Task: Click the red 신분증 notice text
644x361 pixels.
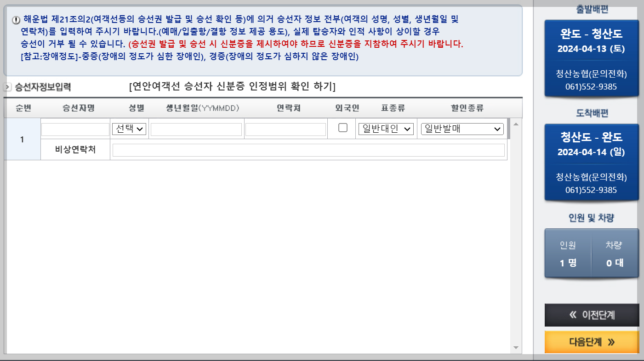Action: coord(296,45)
